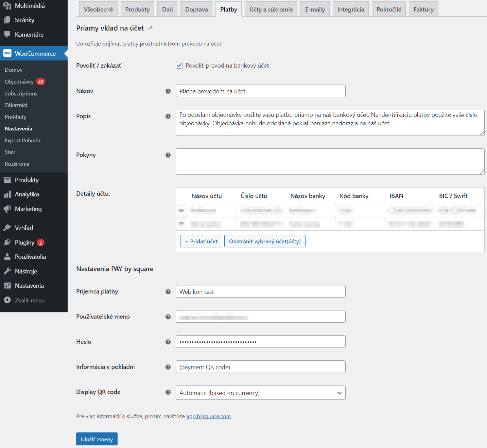Click the empty Pokyny textarea

click(330, 161)
